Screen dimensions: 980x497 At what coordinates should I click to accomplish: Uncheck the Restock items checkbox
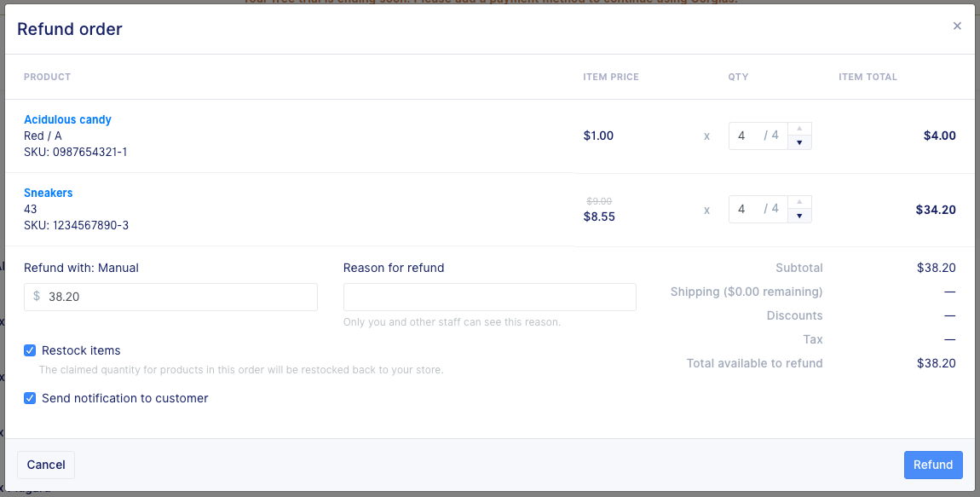click(30, 350)
